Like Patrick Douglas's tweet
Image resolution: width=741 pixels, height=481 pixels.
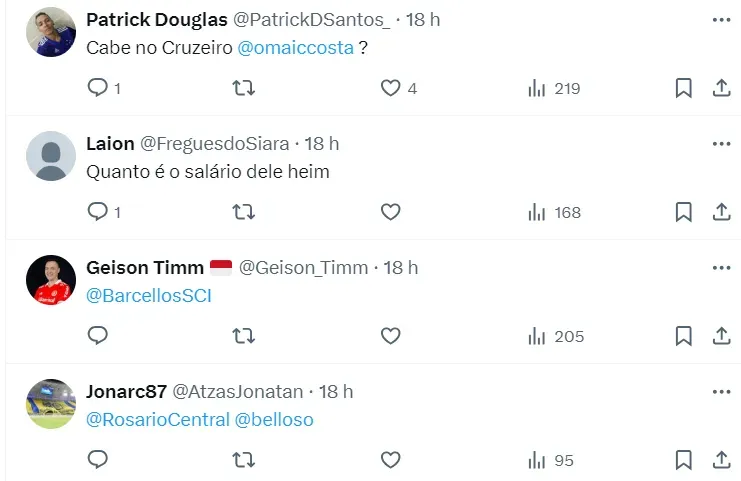391,88
